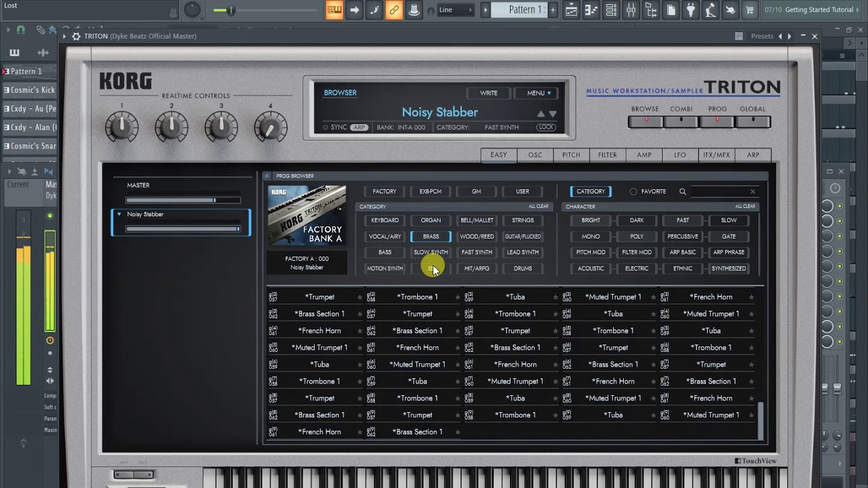Click realtime control knob 4
The width and height of the screenshot is (868, 488).
click(271, 127)
